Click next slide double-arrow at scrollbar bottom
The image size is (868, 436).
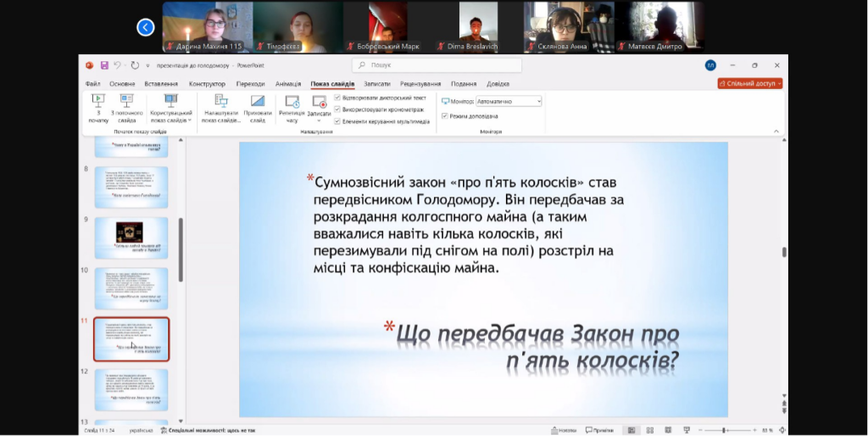point(784,411)
